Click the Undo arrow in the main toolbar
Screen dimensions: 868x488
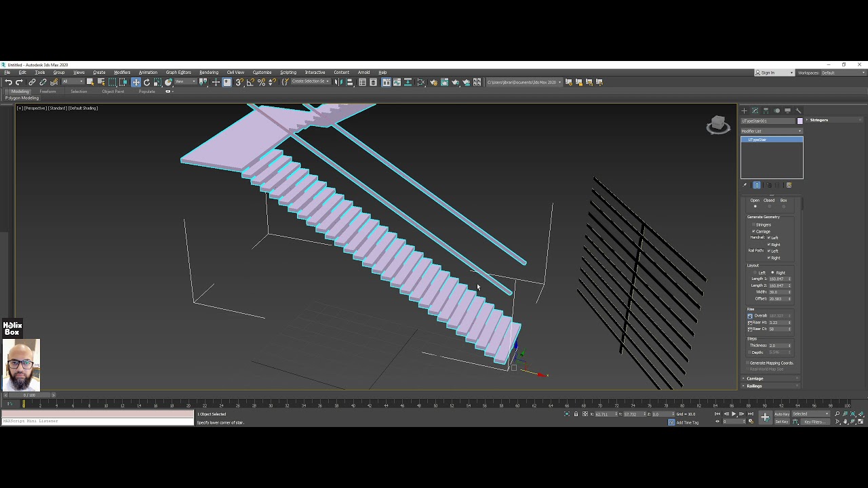point(8,82)
